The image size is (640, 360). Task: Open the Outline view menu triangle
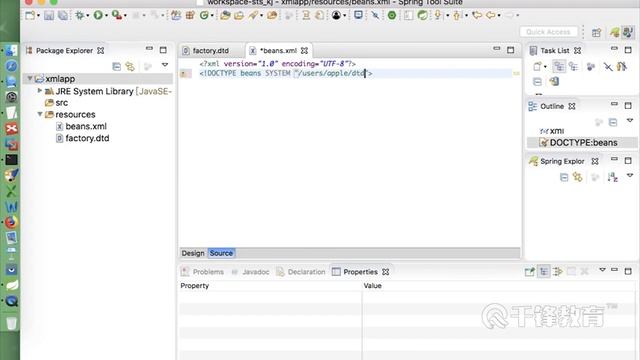(630, 120)
